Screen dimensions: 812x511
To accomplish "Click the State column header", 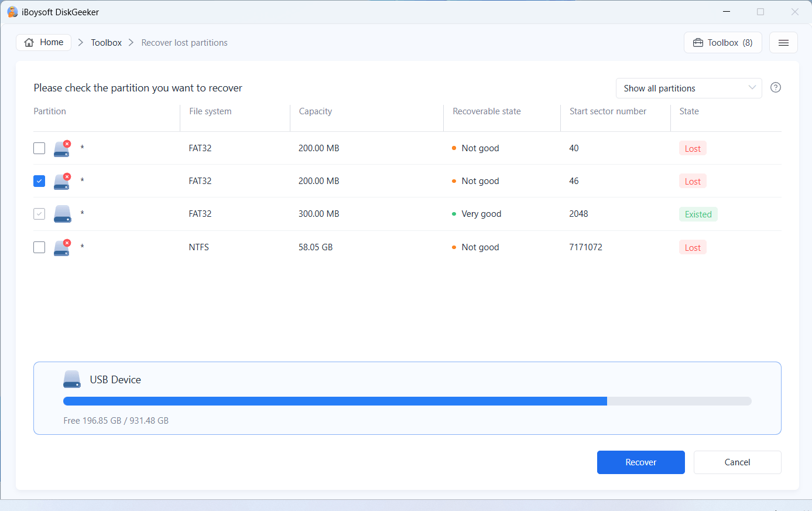I will (689, 111).
